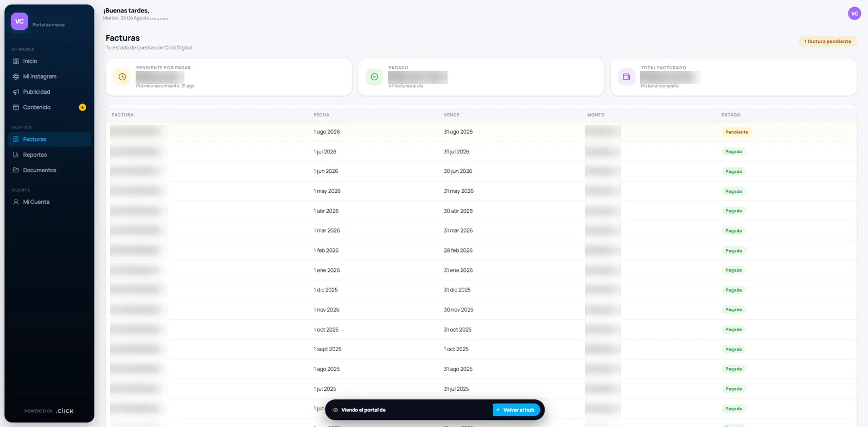Screen dimensions: 868x427
Task: Click the date cell 1 sept 2025
Action: [328, 350]
